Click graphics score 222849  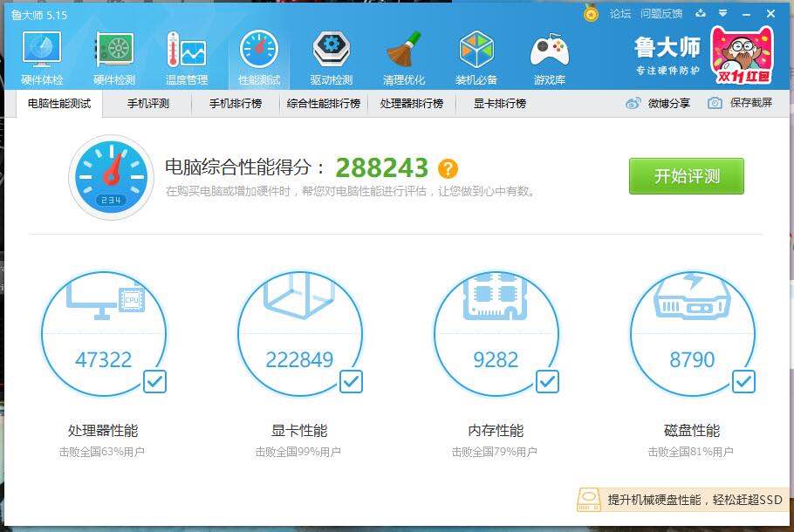click(300, 360)
